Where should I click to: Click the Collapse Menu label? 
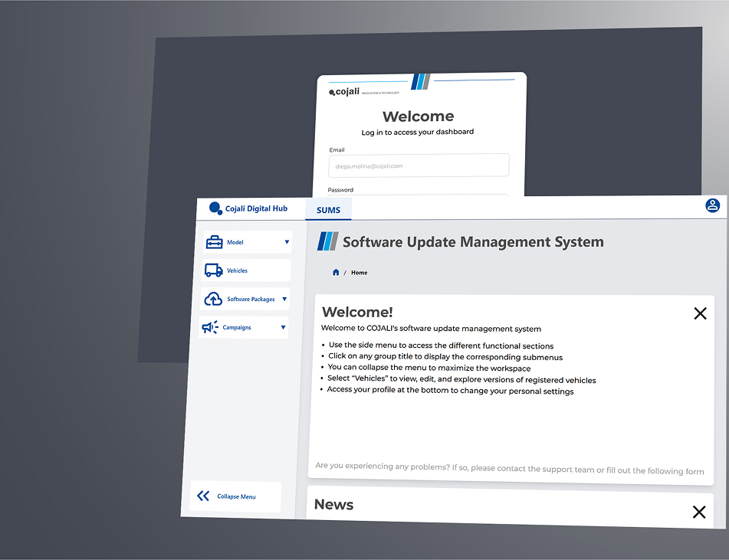tap(236, 496)
